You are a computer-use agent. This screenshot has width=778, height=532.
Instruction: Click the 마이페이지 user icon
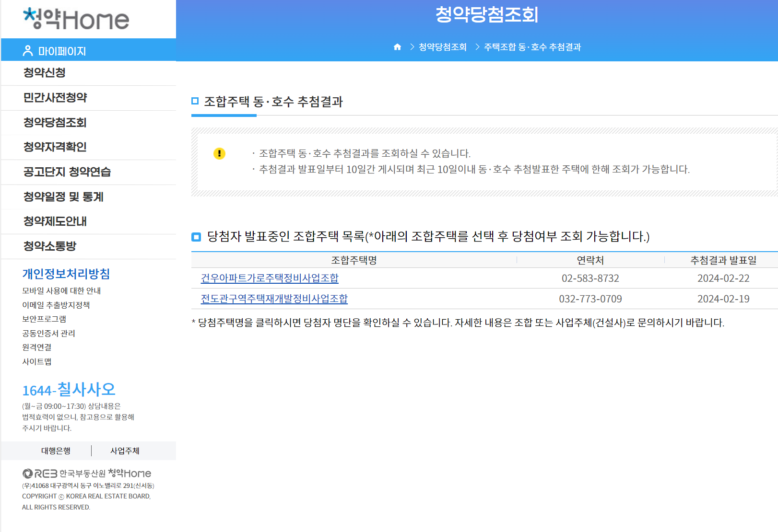tap(28, 51)
